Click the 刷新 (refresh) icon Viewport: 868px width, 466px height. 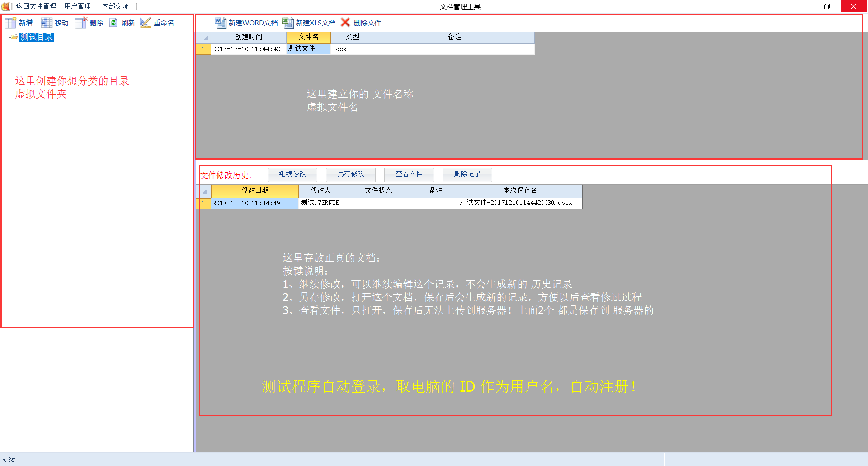point(113,23)
